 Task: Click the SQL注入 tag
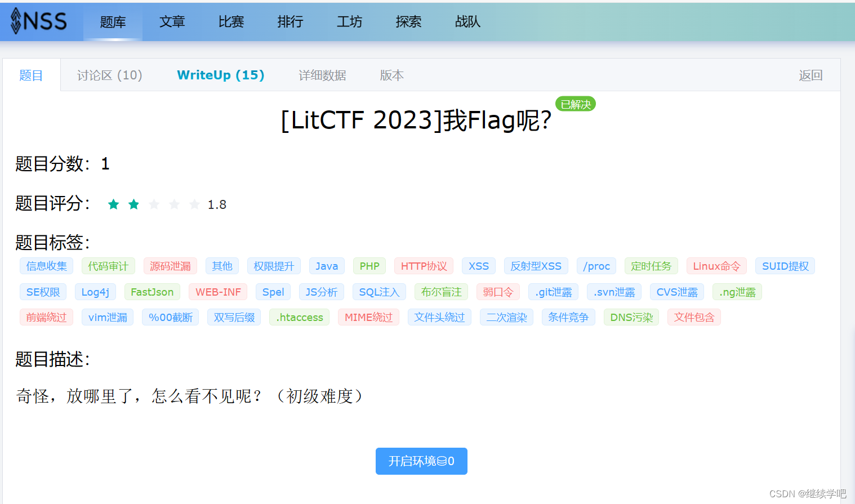pyautogui.click(x=379, y=292)
